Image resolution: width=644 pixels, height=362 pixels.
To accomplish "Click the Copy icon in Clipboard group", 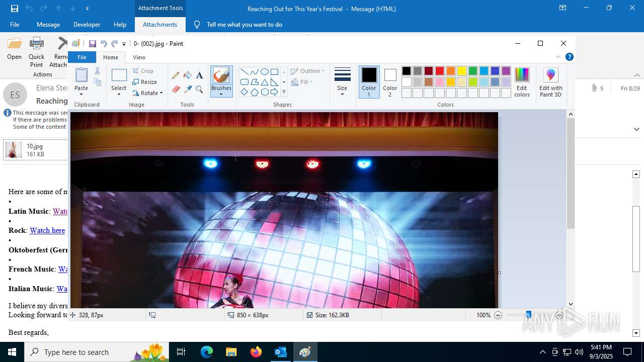I will [x=98, y=82].
